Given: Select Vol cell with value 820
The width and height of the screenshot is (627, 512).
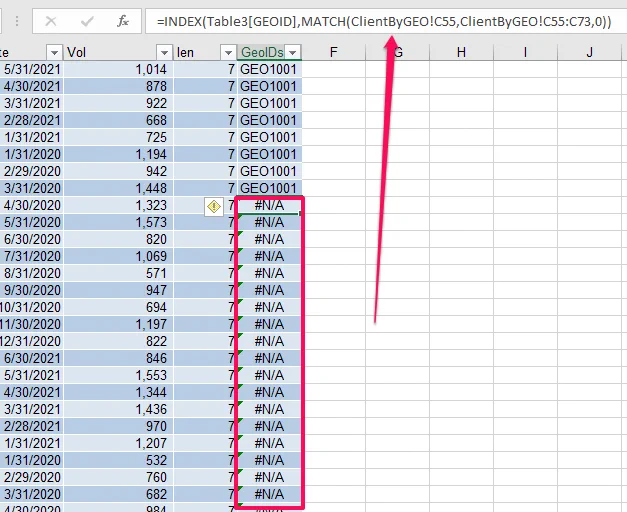Looking at the screenshot, I should (x=118, y=240).
